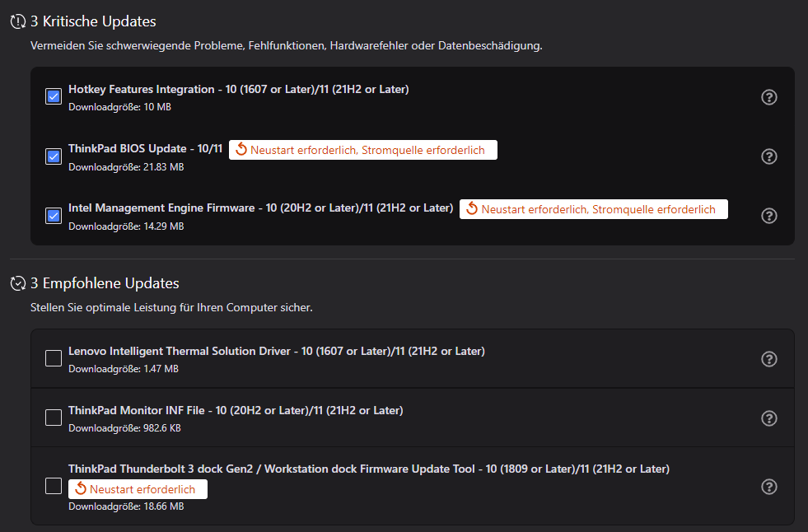The image size is (808, 532).
Task: Uncheck ThinkPad BIOS Update checkbox
Action: [x=54, y=156]
